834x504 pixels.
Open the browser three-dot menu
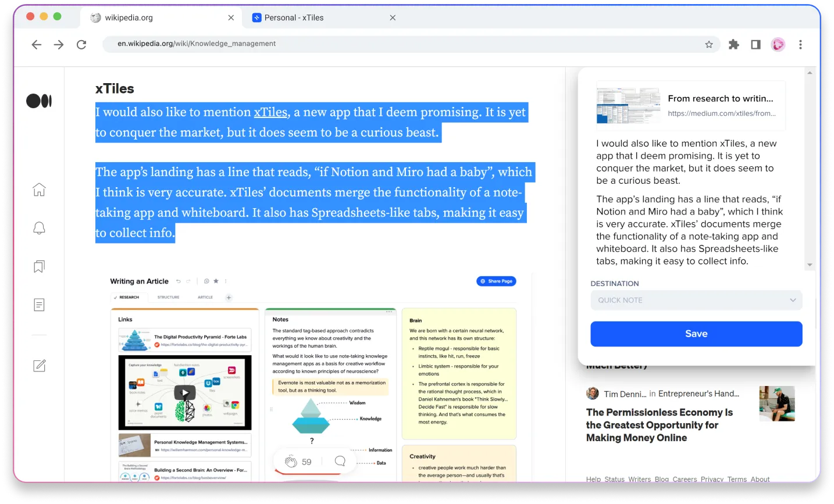coord(800,44)
